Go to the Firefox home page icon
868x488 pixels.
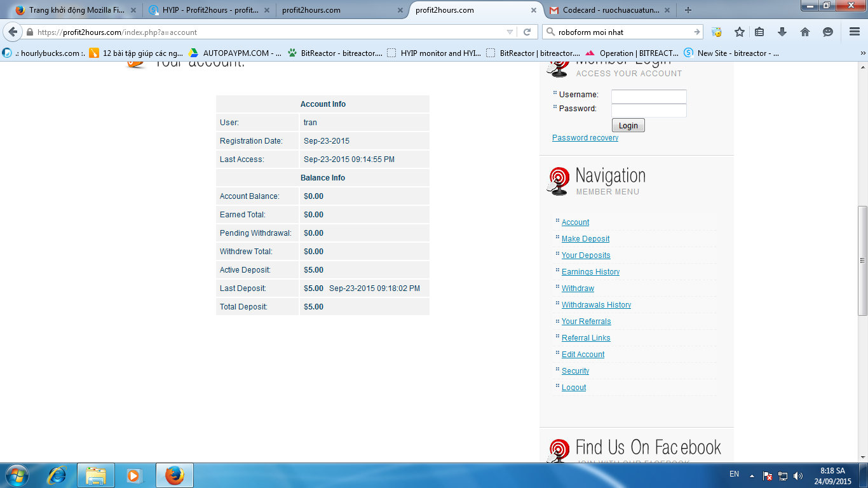pyautogui.click(x=805, y=32)
